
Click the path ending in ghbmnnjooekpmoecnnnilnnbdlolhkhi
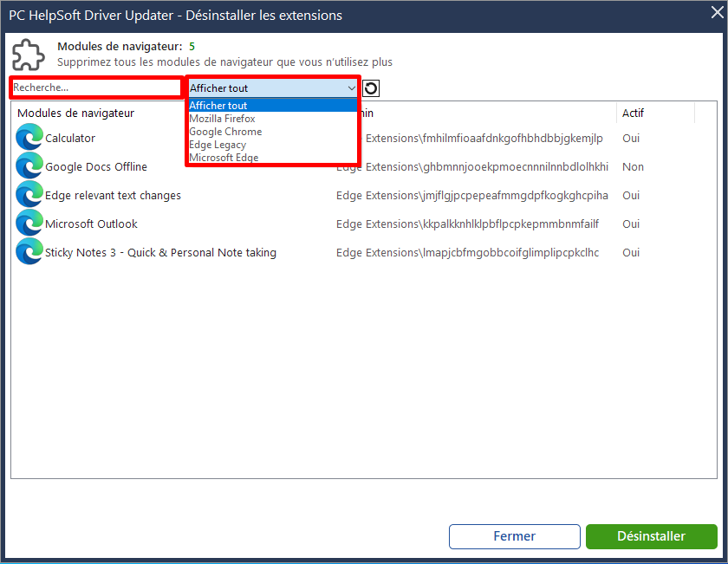point(472,166)
